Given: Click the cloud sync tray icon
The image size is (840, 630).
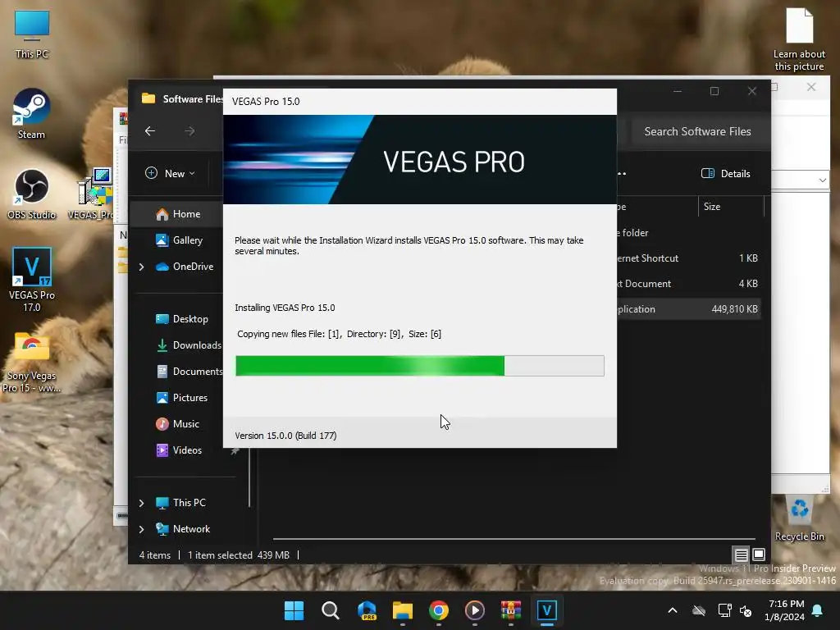Looking at the screenshot, I should 699,610.
